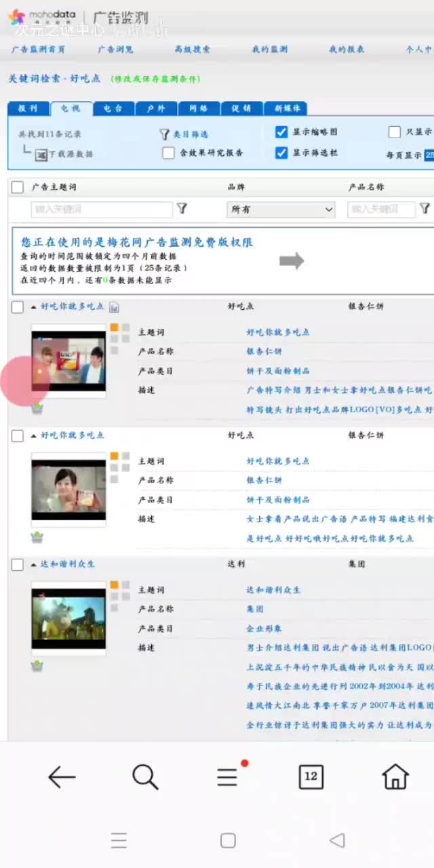Image resolution: width=434 pixels, height=868 pixels.
Task: Open the 达利谐利众生 ad thumbnail
Action: (68, 618)
